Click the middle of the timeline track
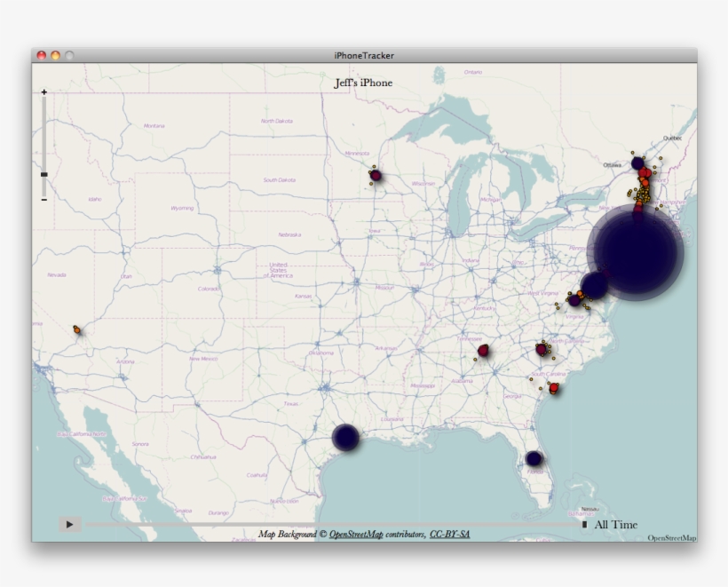Image resolution: width=728 pixels, height=587 pixels. [x=333, y=525]
